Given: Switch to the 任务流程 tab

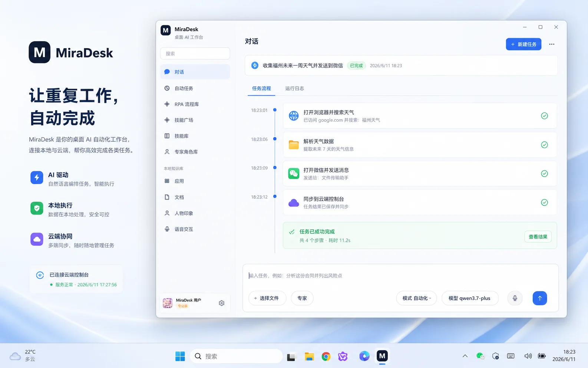Looking at the screenshot, I should click(261, 88).
